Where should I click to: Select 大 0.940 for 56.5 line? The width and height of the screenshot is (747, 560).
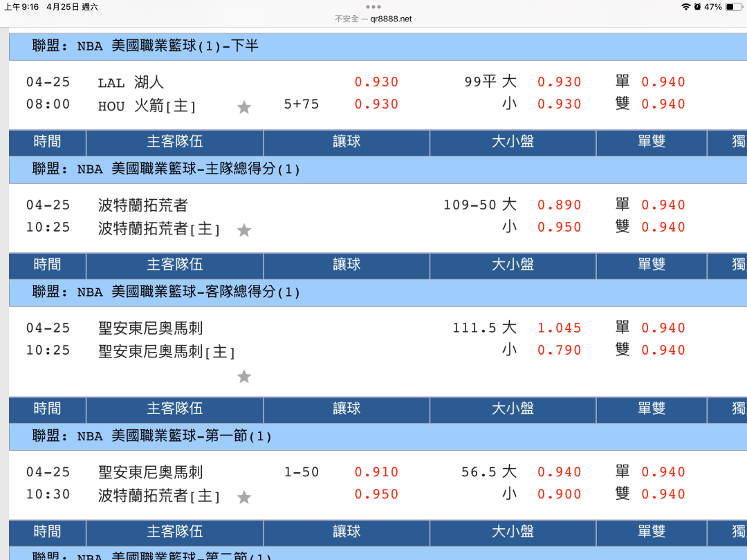tap(560, 472)
